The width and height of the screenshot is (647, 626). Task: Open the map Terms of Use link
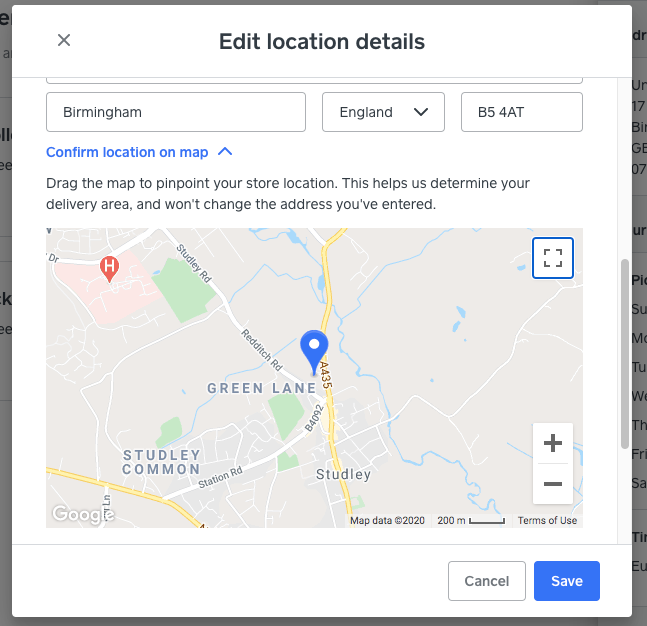tap(547, 520)
